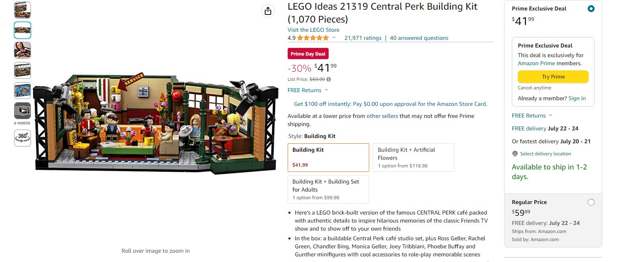Check offers from other sellers

pyautogui.click(x=382, y=116)
